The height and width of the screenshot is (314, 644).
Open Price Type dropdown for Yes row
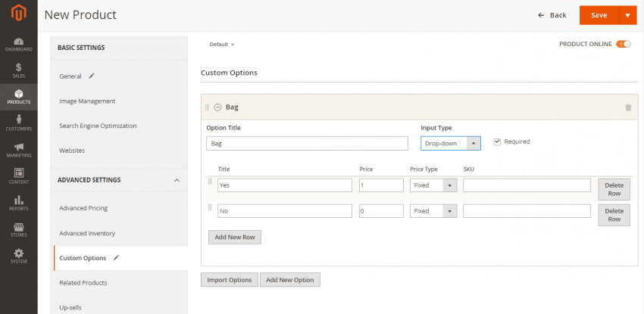433,185
